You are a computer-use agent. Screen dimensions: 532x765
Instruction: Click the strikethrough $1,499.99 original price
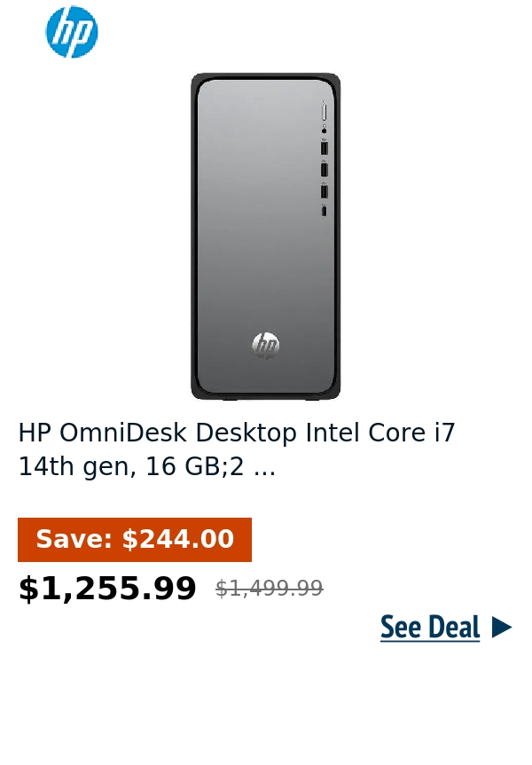(x=269, y=588)
